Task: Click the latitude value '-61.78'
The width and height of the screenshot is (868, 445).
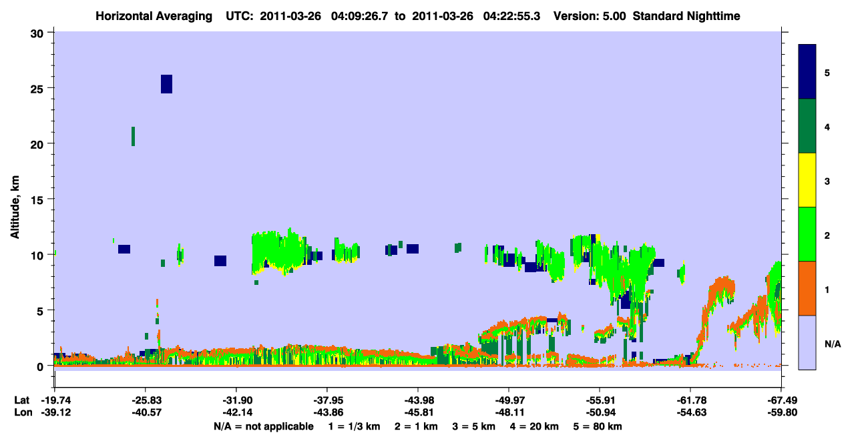Action: 690,400
